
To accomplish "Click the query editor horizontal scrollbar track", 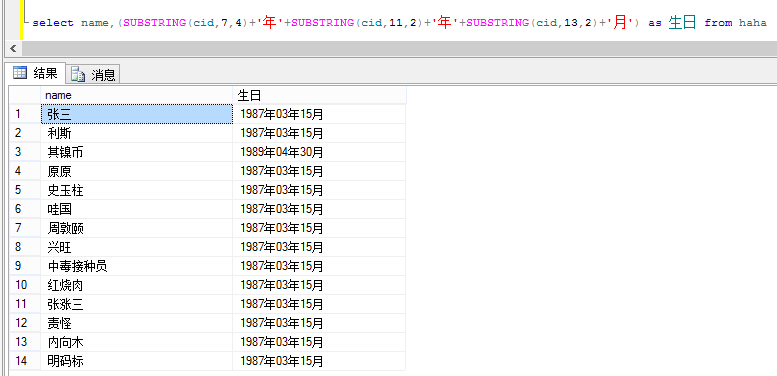I will click(399, 49).
